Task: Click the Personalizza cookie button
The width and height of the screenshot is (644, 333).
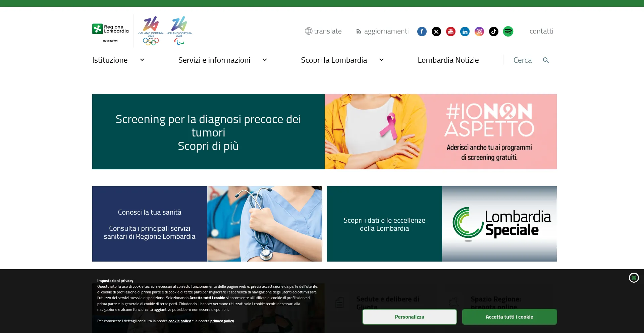Action: tap(410, 317)
